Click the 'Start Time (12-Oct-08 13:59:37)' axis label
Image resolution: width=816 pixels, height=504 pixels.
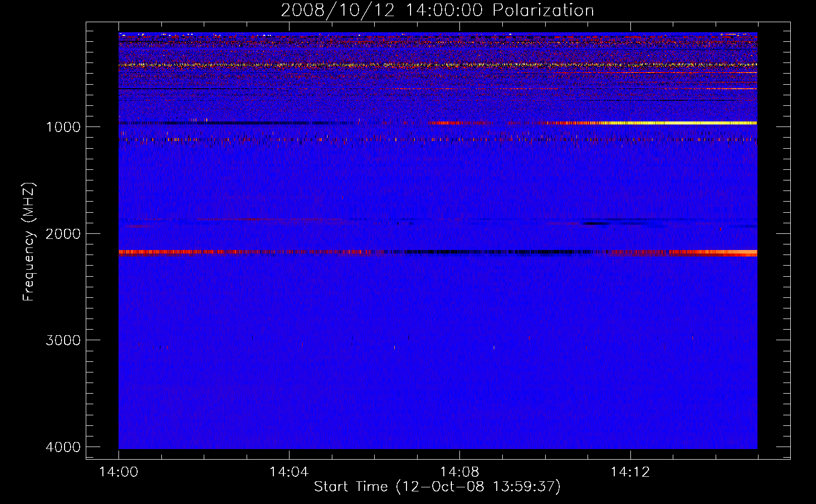coord(437,487)
